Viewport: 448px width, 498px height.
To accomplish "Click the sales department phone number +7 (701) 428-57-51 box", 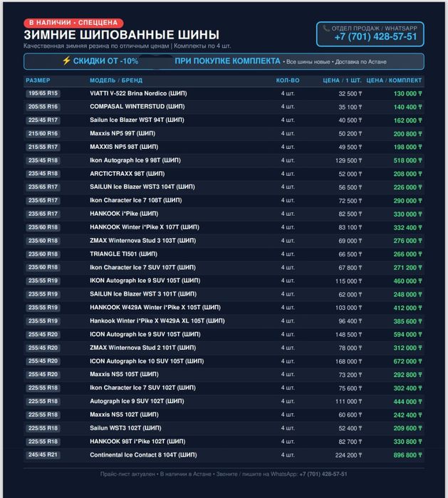I will pos(370,34).
